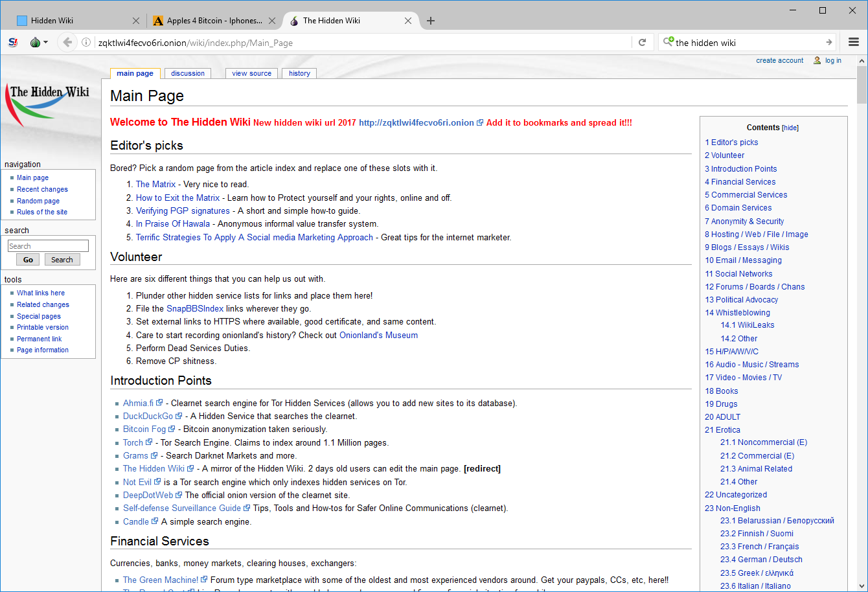Go back with the browser back arrow
Image resolution: width=868 pixels, height=592 pixels.
(x=67, y=43)
